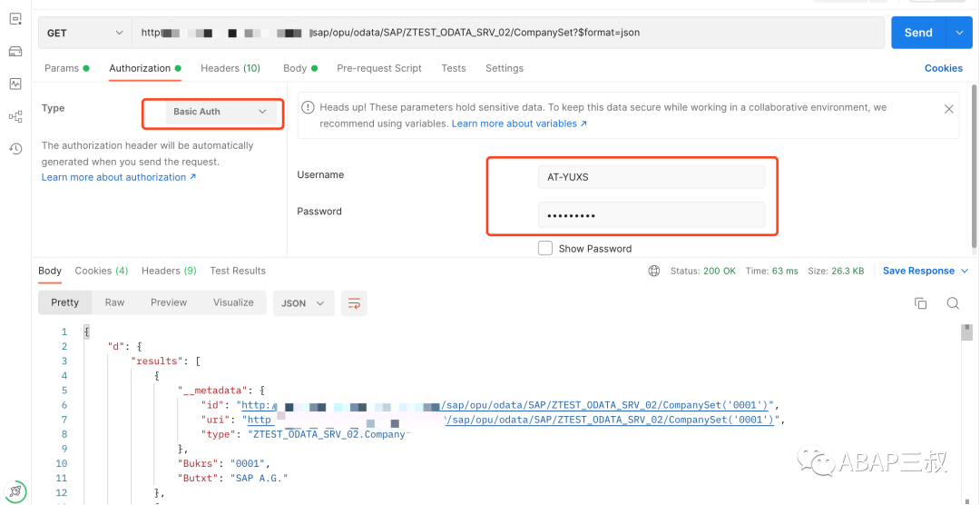
Task: Click into the request URL field
Action: tap(508, 33)
